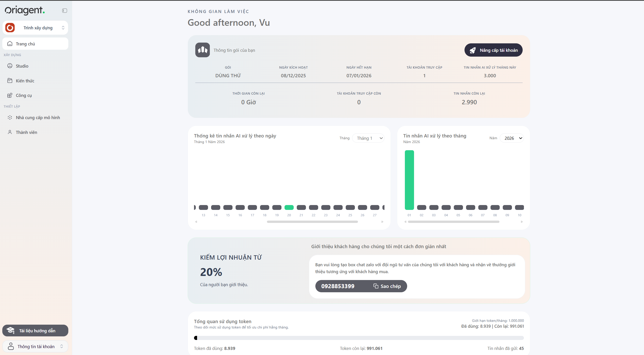This screenshot has width=644, height=355.
Task: Click the Oriagent logo
Action: click(25, 10)
